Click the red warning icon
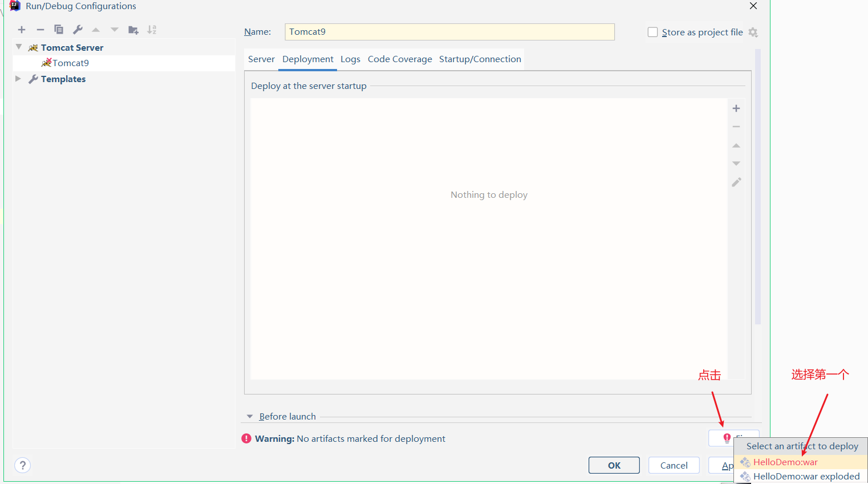This screenshot has height=484, width=868. tap(246, 438)
